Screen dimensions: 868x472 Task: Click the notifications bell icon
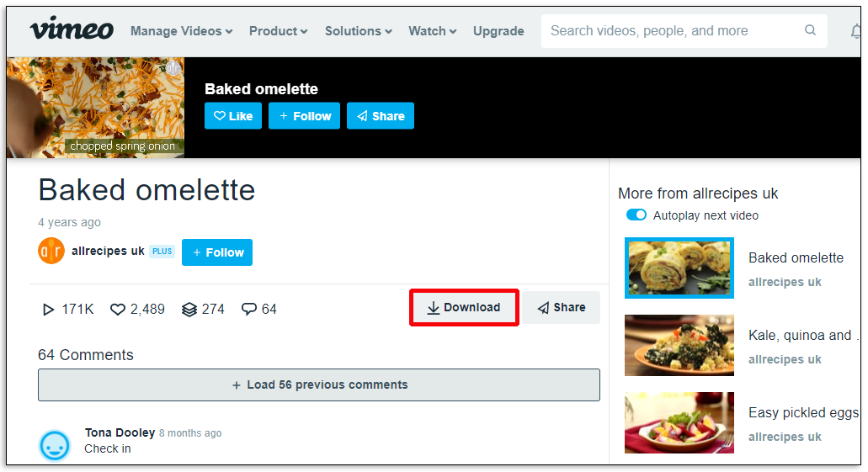coord(856,31)
